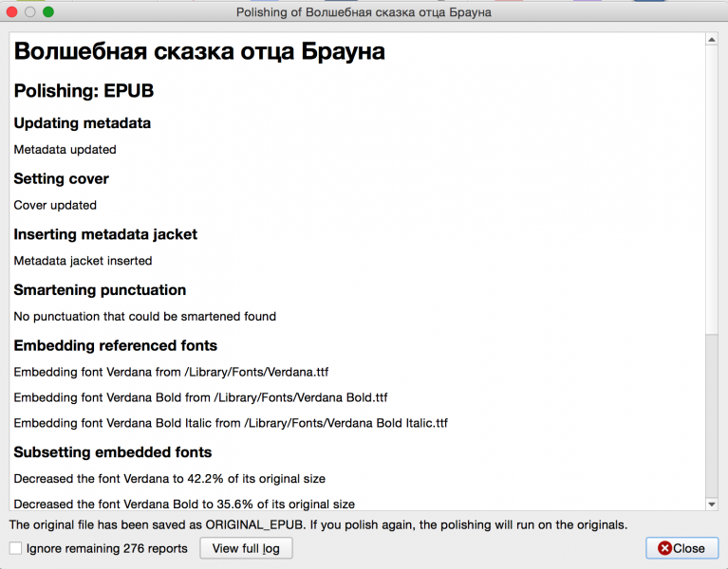The width and height of the screenshot is (728, 569).
Task: Click the book title heading Волшебная сказка отца Брауна
Action: point(199,52)
